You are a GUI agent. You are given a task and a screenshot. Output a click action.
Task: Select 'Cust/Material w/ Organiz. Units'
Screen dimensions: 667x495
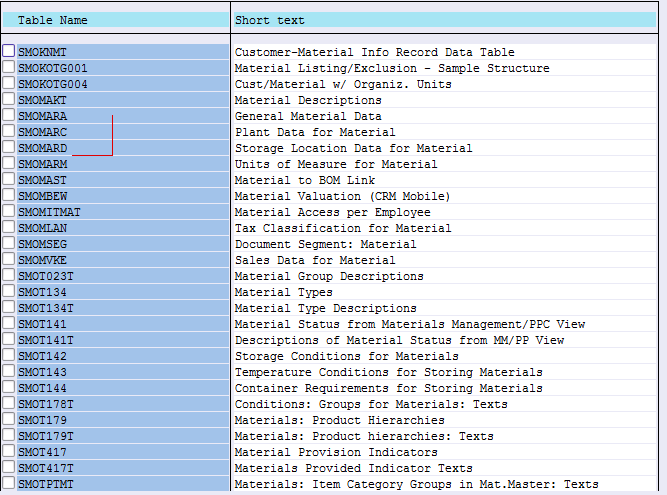(343, 84)
